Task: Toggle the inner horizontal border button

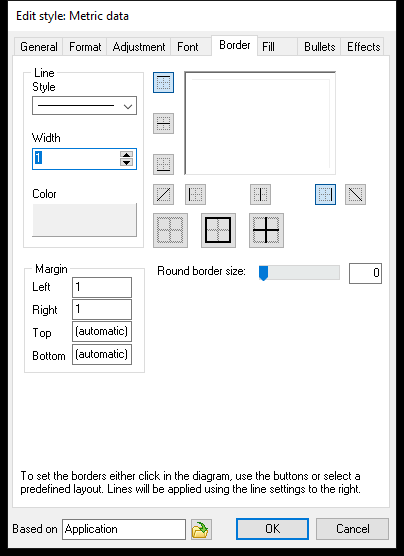Action: tap(163, 123)
